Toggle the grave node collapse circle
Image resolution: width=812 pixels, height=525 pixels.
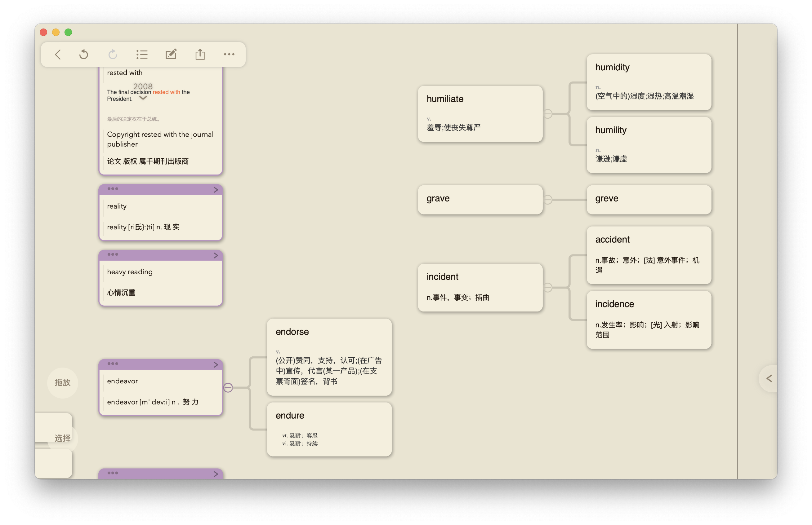(548, 200)
